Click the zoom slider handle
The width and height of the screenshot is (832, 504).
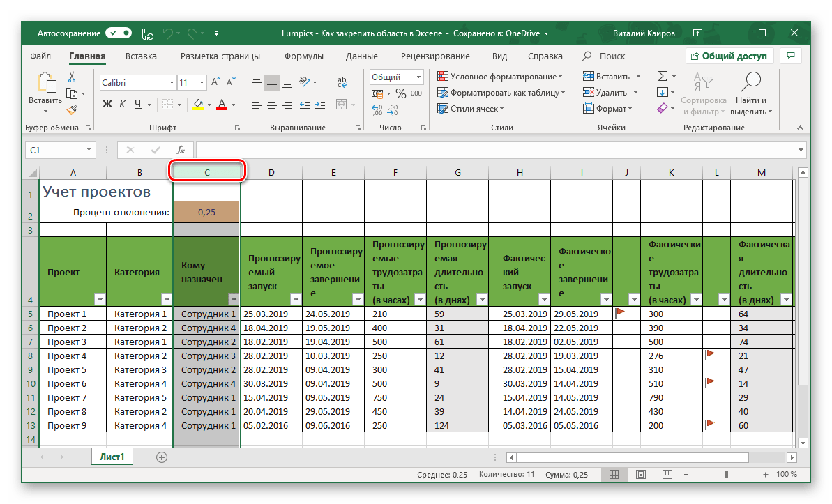point(726,474)
